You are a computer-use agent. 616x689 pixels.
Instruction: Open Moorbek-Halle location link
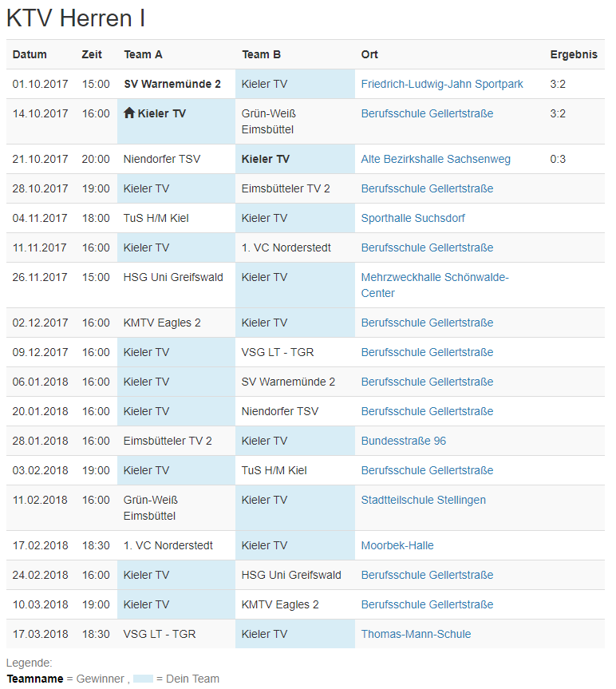(x=397, y=545)
